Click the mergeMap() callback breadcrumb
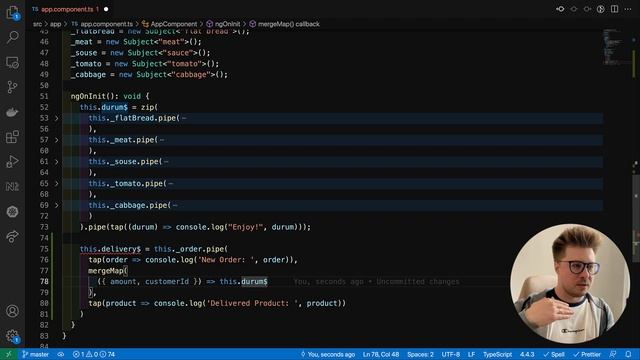The width and height of the screenshot is (640, 360). [x=284, y=24]
